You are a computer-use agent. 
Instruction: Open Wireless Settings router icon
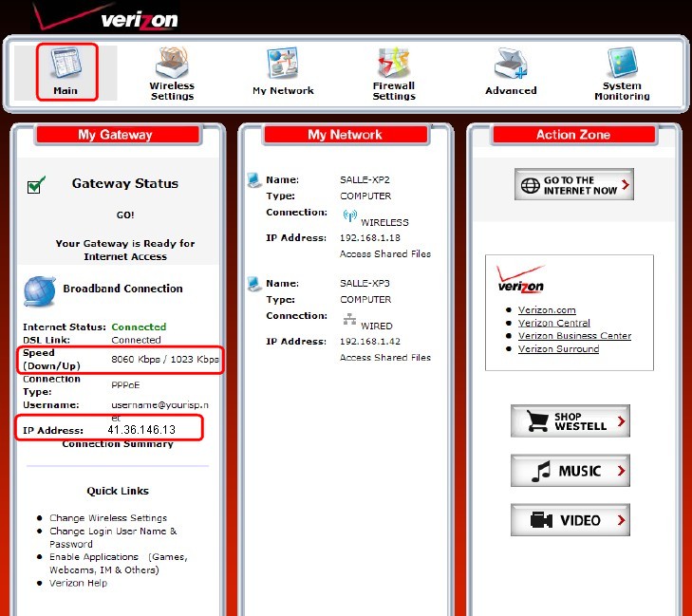(172, 63)
